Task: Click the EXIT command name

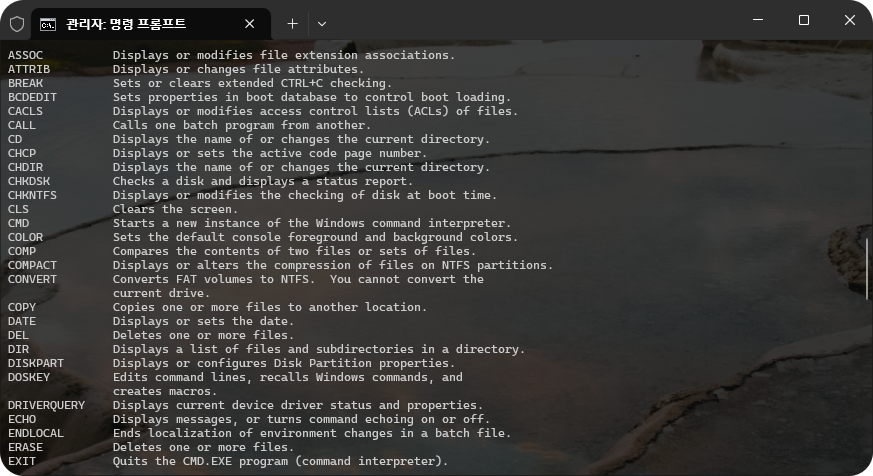Action: (x=22, y=461)
